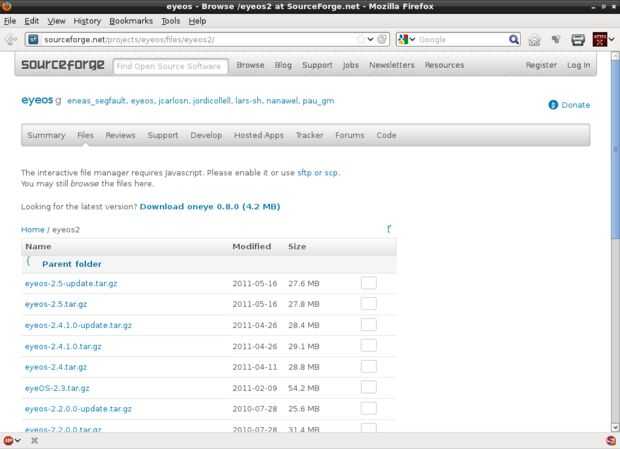Click Newsletters in SourceForge header

point(392,65)
